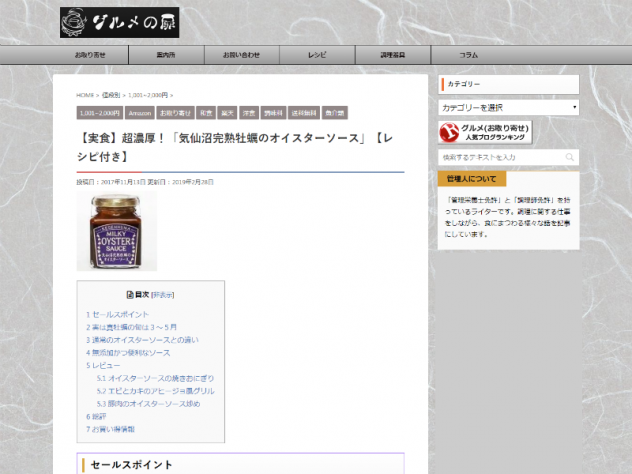Jump to 5.3 豚肉のオイスターソース炒め

coord(148,404)
